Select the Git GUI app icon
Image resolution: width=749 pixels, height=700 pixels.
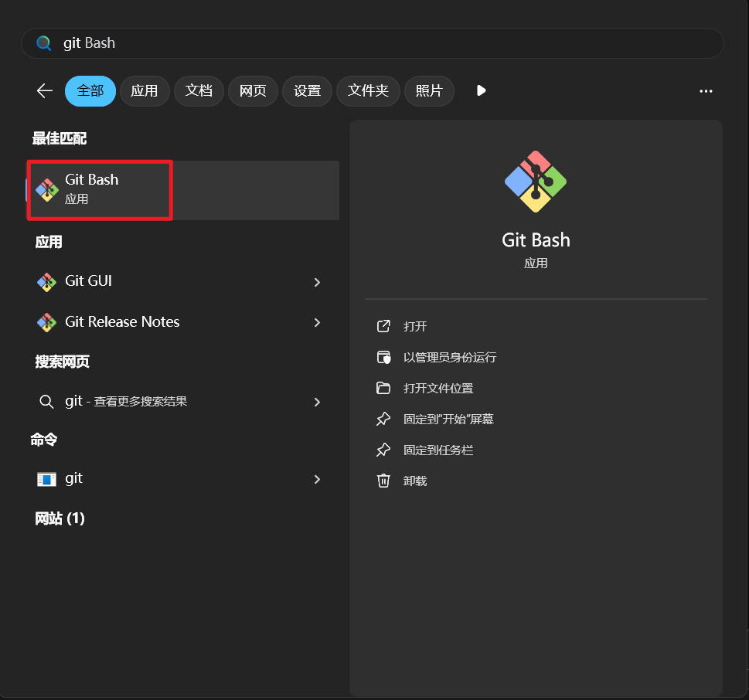(46, 281)
